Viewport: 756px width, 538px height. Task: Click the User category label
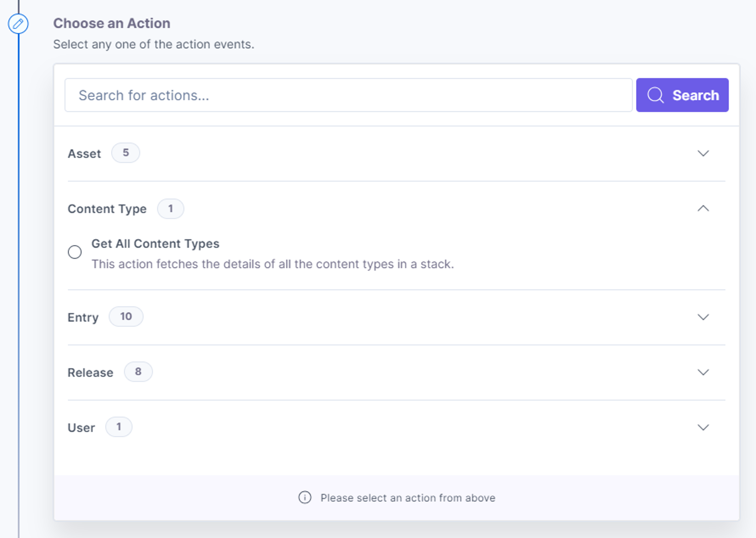[81, 428]
